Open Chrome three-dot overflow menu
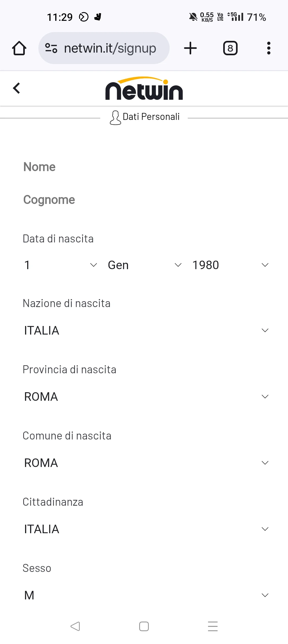The height and width of the screenshot is (644, 288). 269,48
